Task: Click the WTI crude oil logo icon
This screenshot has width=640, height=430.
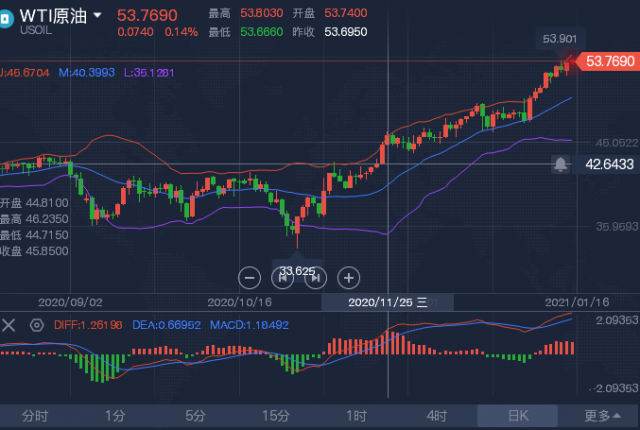Action: click(6, 19)
